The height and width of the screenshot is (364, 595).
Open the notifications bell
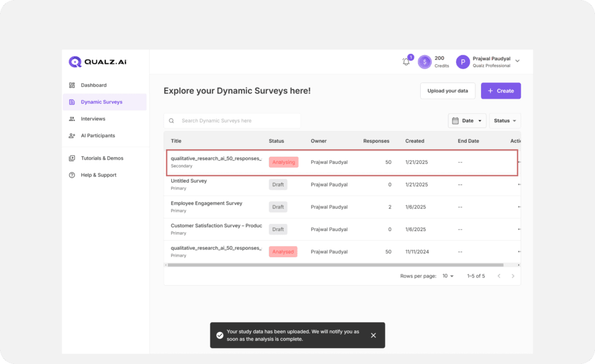pyautogui.click(x=406, y=62)
